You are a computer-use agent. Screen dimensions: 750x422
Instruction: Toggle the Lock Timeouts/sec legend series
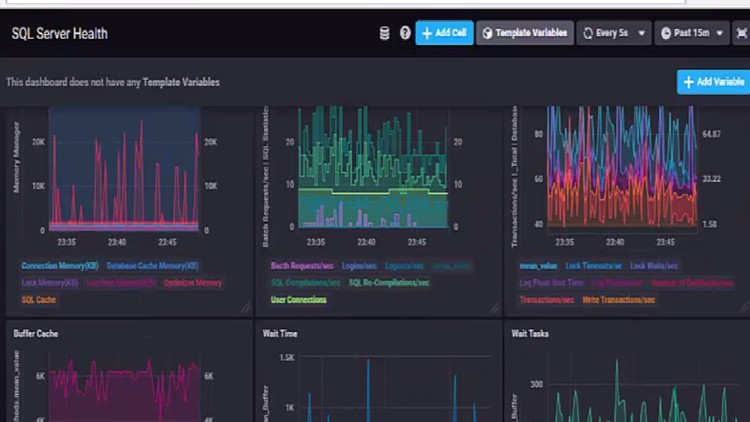click(593, 266)
